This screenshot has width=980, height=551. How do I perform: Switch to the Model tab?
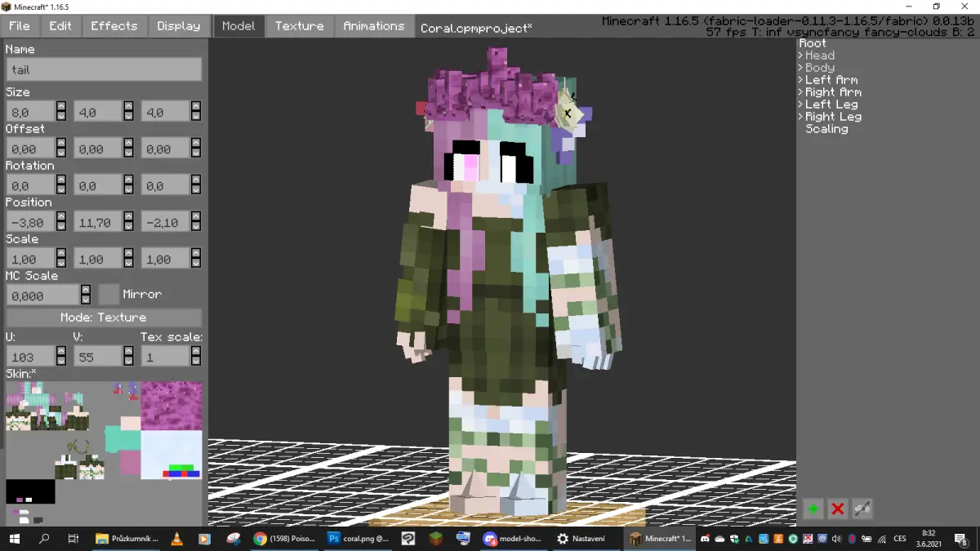(x=238, y=26)
